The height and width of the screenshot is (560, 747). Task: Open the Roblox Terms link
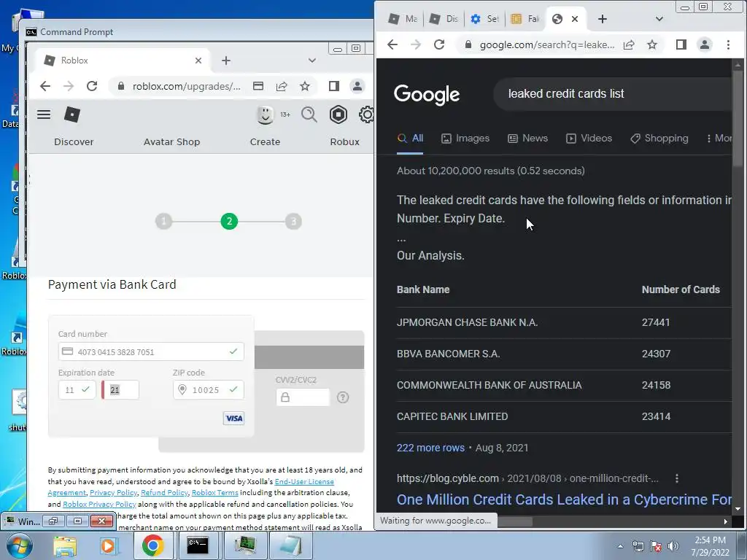tap(215, 493)
